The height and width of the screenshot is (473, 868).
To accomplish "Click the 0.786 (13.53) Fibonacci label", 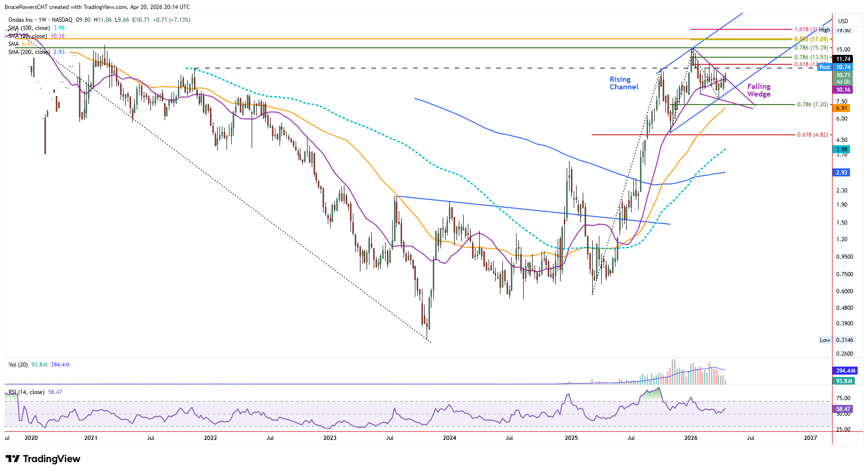I will (x=811, y=57).
